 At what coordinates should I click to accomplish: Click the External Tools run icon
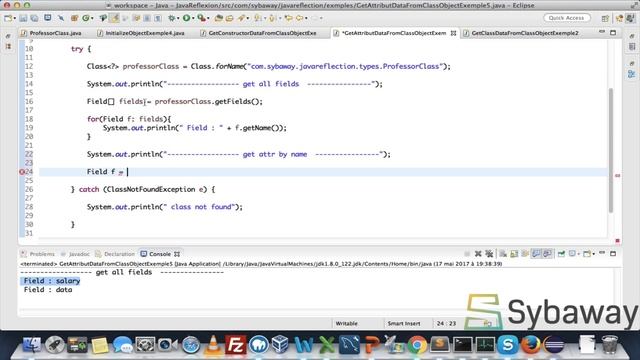click(201, 18)
